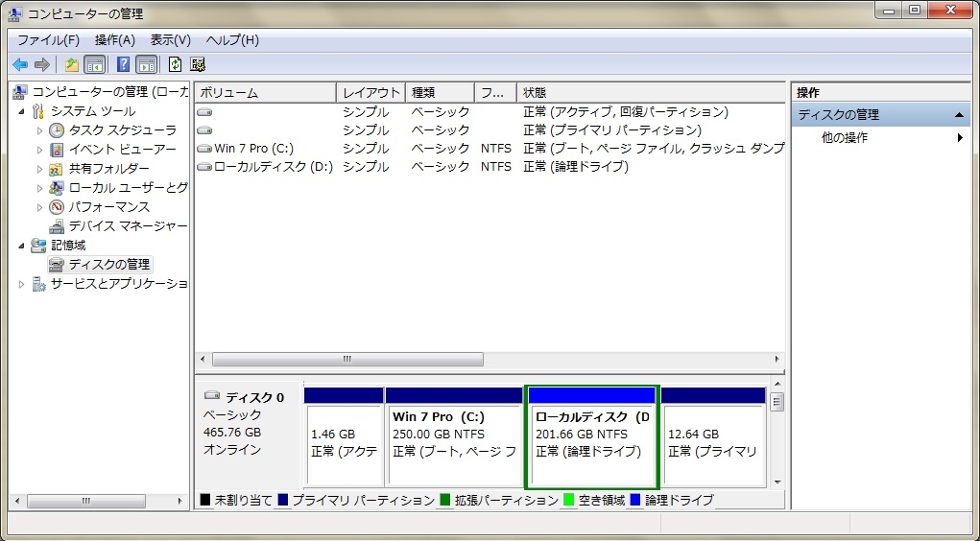Click the Refresh toolbar icon
980x541 pixels.
click(x=176, y=64)
